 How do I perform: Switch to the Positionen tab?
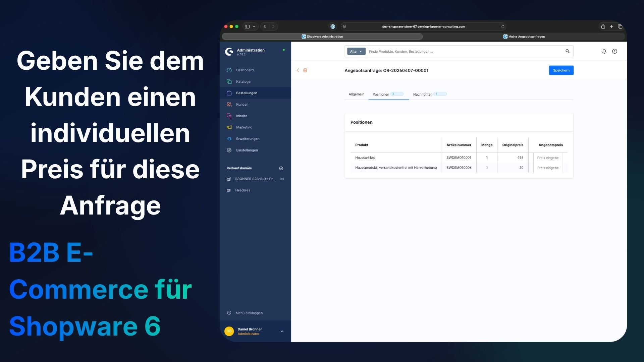point(388,94)
